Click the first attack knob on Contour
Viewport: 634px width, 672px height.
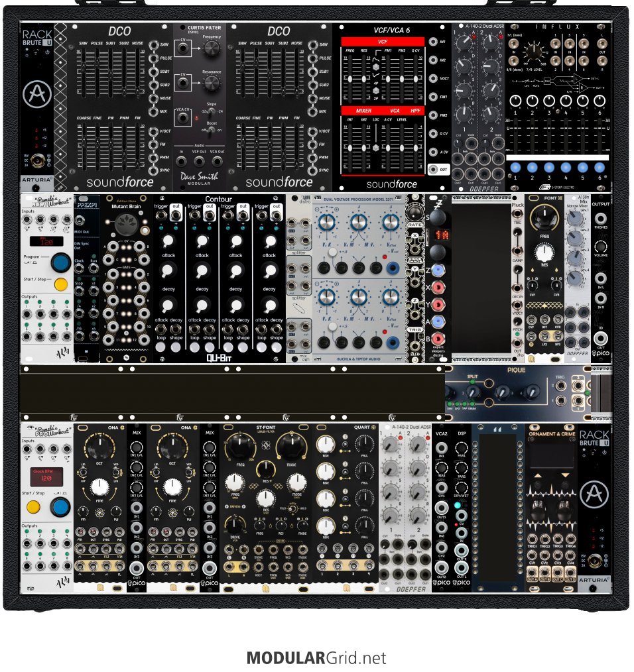[168, 241]
